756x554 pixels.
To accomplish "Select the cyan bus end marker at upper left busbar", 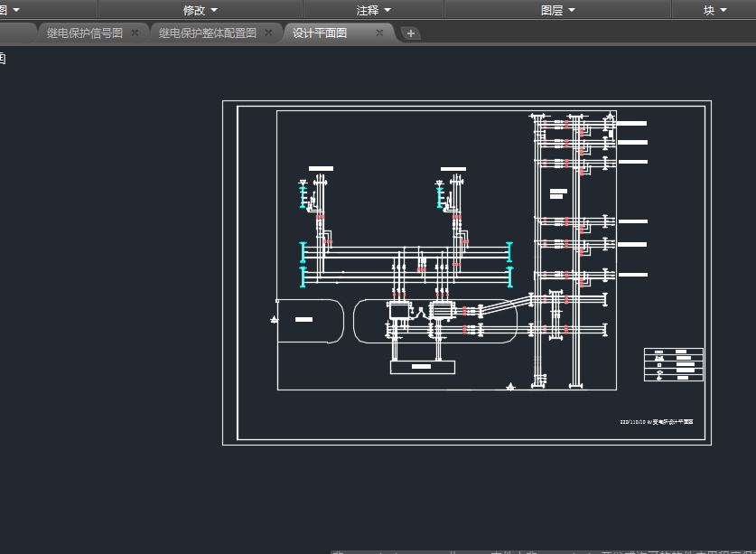I will pyautogui.click(x=303, y=250).
